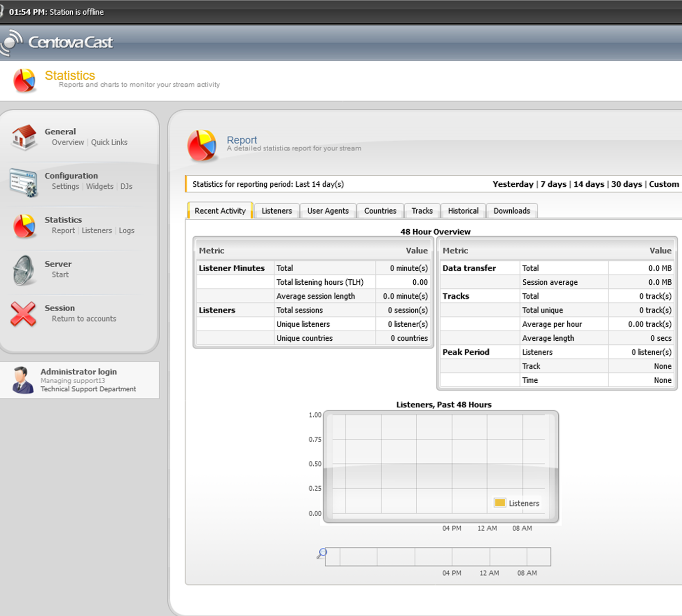Click the Configuration settings window icon
Viewport: 682px width, 616px height.
pyautogui.click(x=23, y=182)
